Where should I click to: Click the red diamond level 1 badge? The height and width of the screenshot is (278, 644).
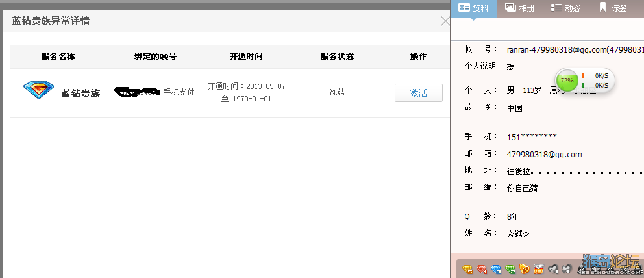(482, 270)
